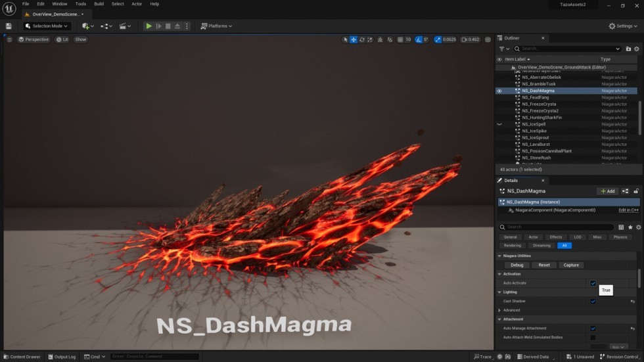Filter Details by General category
Screen dimensions: 644x362
tap(510, 237)
